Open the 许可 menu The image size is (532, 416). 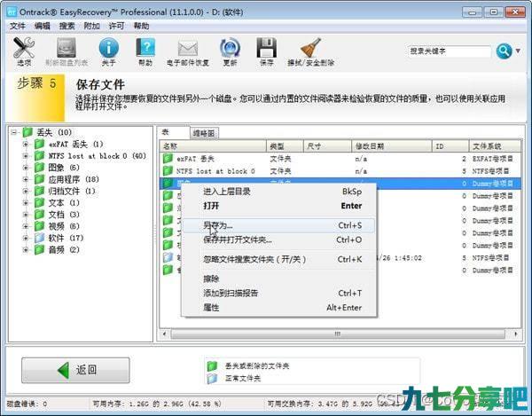116,26
